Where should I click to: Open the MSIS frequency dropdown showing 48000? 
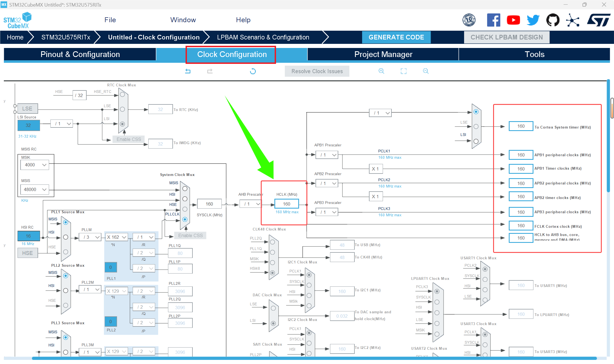[x=35, y=190]
